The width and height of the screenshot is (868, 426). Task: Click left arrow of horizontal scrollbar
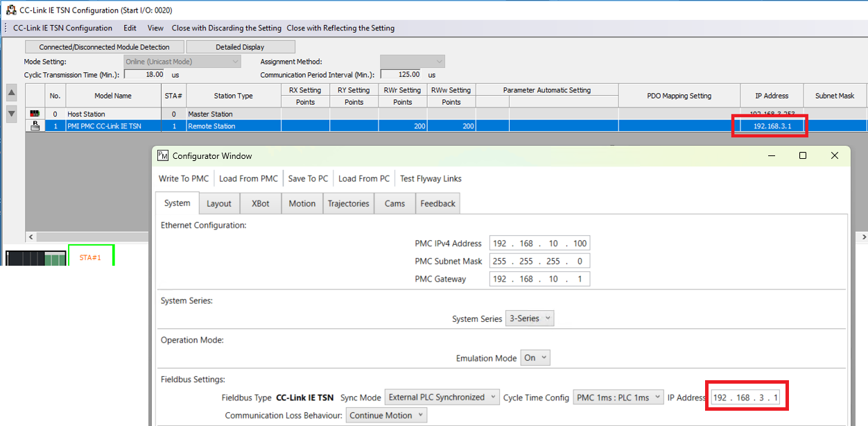[30, 237]
